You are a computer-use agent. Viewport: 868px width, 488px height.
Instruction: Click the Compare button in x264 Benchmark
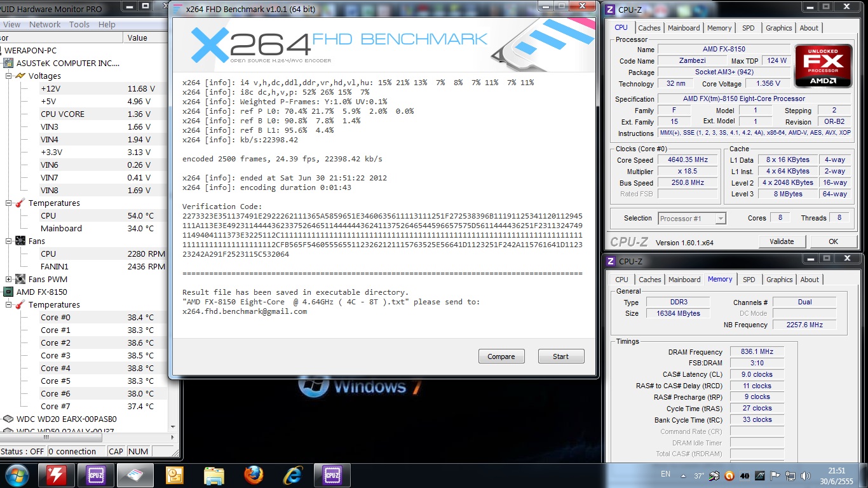(x=501, y=356)
